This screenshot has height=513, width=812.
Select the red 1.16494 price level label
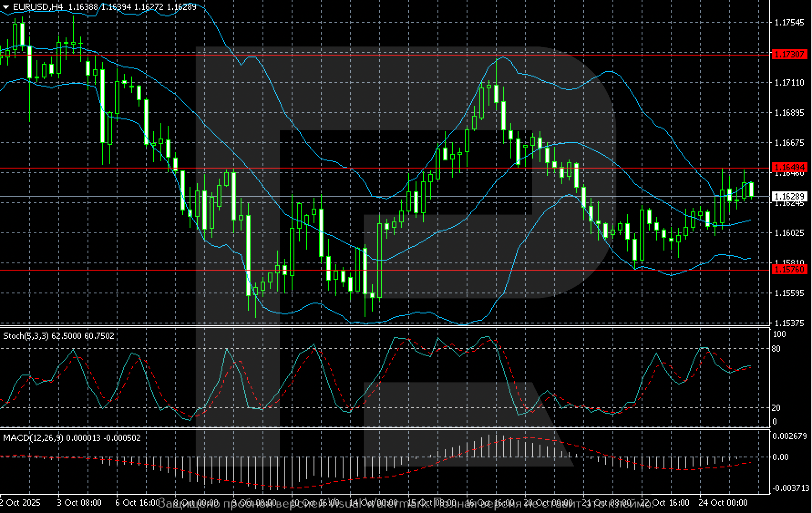click(788, 168)
